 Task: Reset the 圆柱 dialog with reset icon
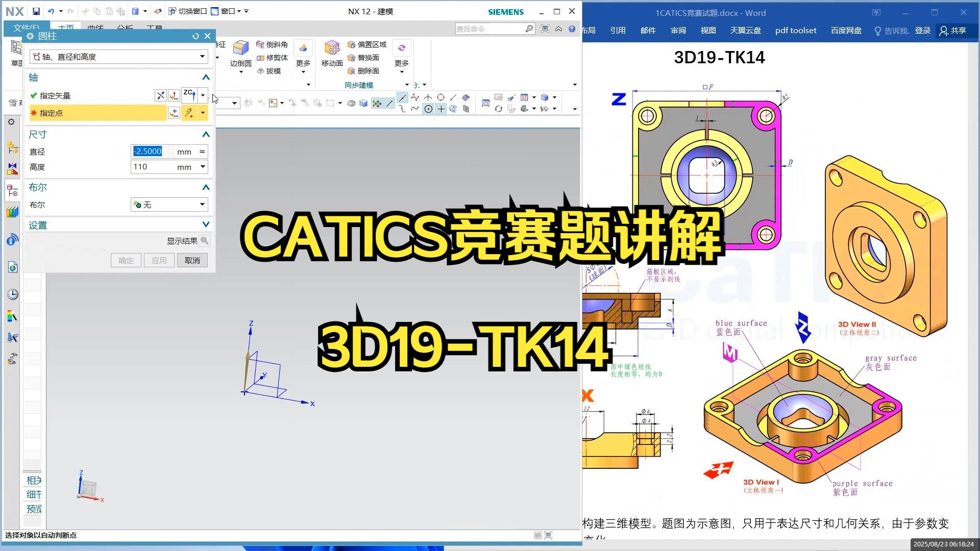[x=195, y=36]
